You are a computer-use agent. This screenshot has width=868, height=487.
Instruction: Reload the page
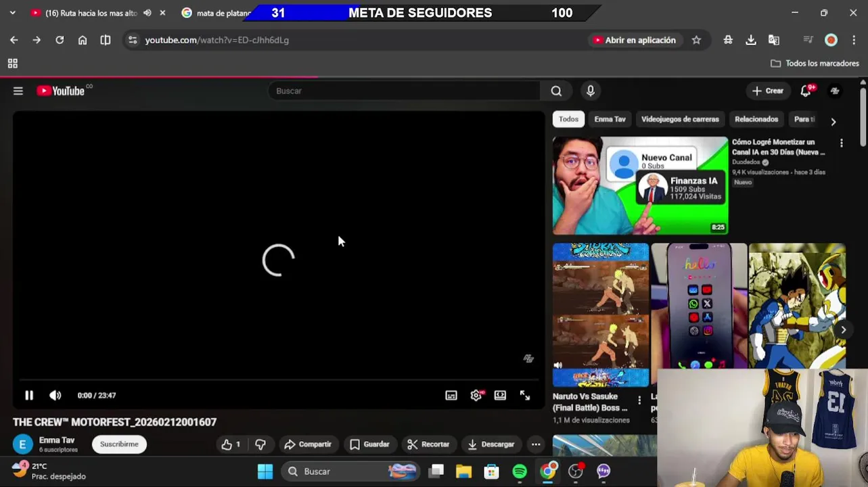60,40
